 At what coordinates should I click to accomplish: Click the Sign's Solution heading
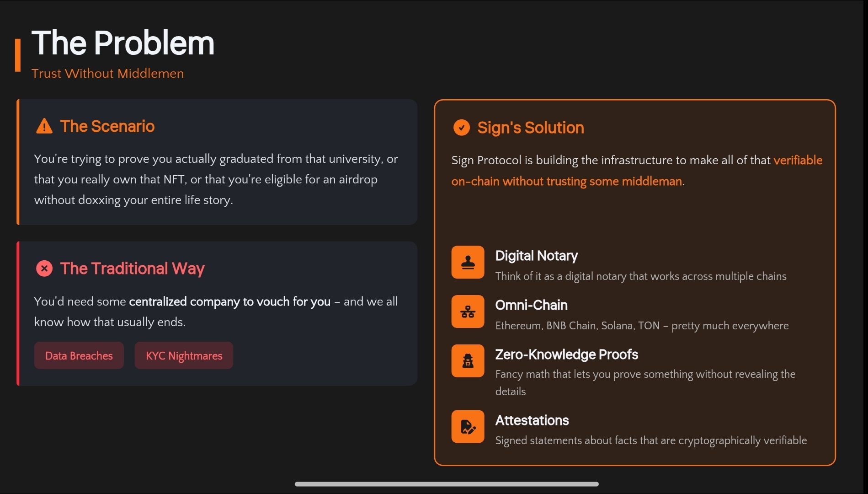tap(530, 128)
